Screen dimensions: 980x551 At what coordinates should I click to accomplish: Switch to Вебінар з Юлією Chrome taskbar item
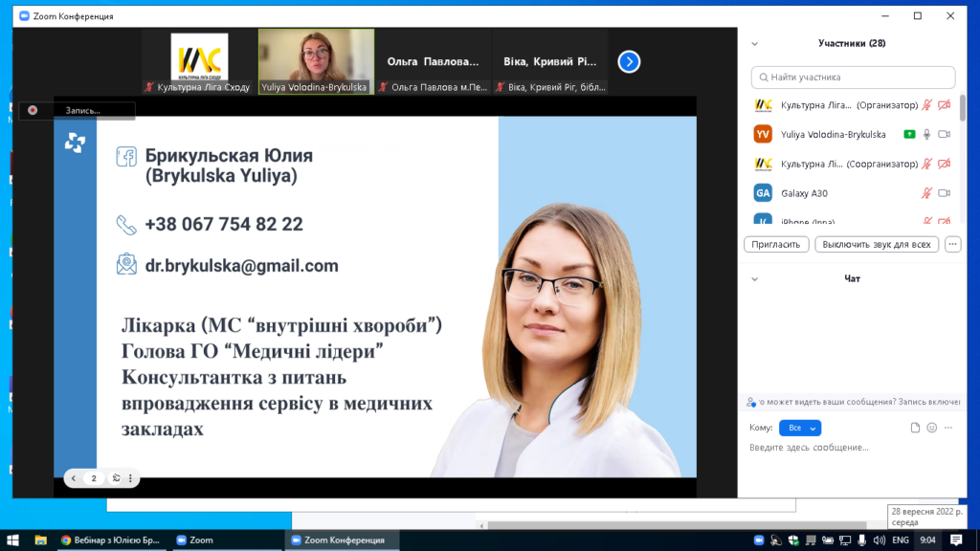[111, 540]
